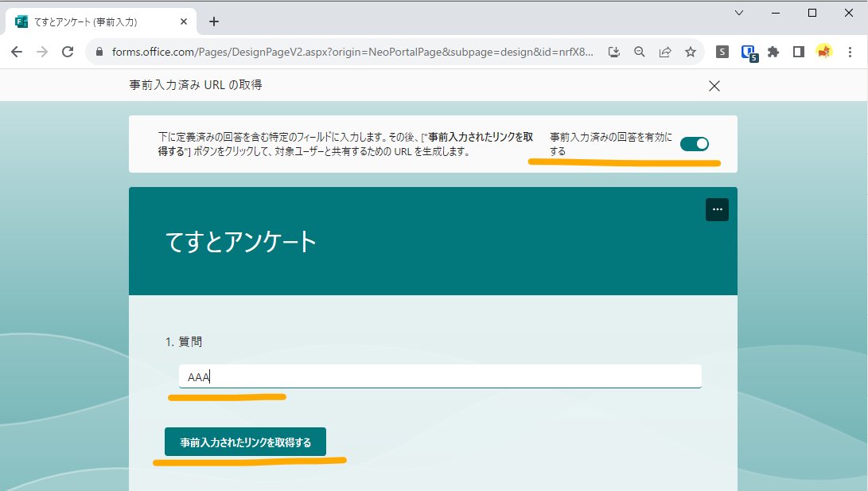Toggle 事前入力済みの回答を有効にする switch
868x491 pixels.
click(695, 144)
